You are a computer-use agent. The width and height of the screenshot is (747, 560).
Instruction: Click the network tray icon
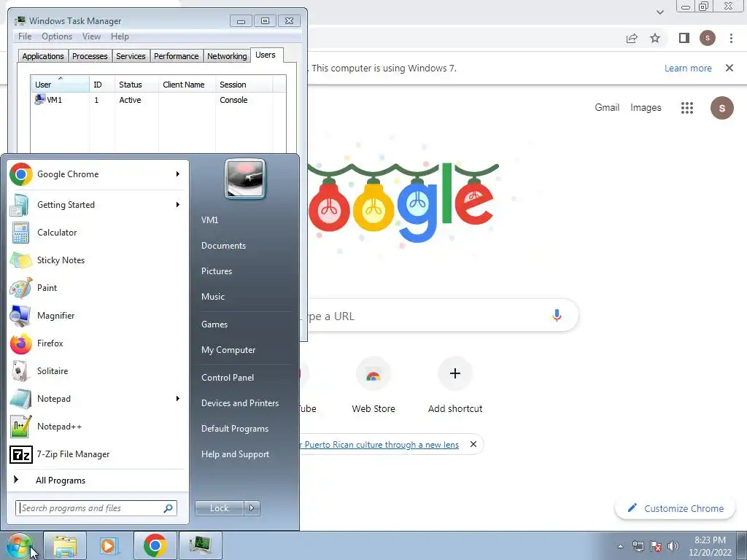[x=638, y=546]
